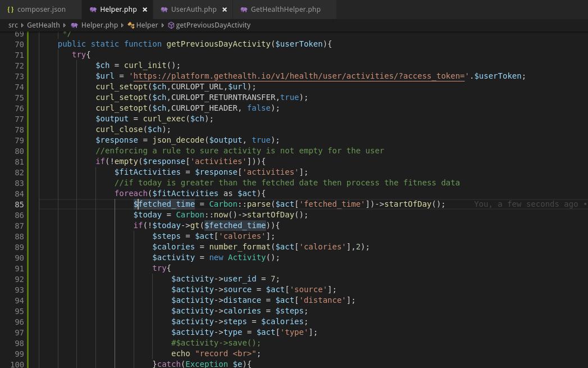Click PHP icon in breadcrumb before Helper.php

74,25
